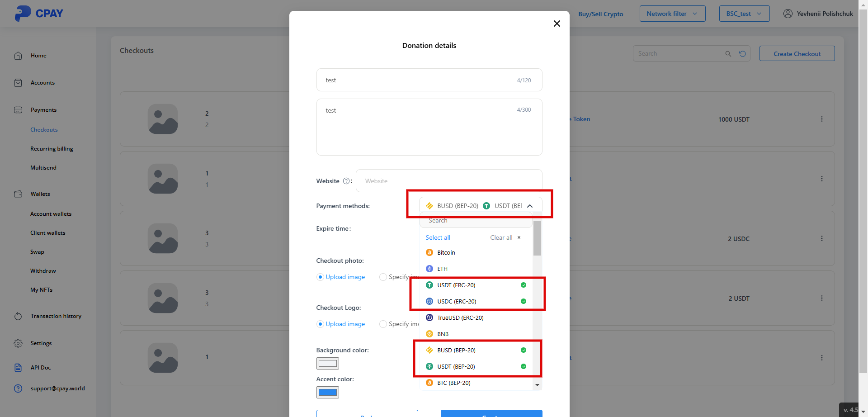Image resolution: width=868 pixels, height=417 pixels.
Task: Click the Settings gear icon in sidebar
Action: click(x=18, y=343)
